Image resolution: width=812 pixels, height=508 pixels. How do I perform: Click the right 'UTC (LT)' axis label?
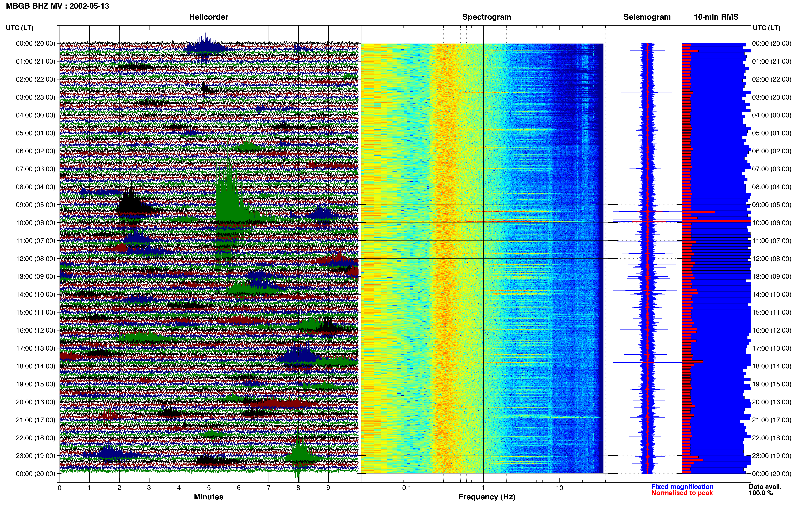click(766, 28)
